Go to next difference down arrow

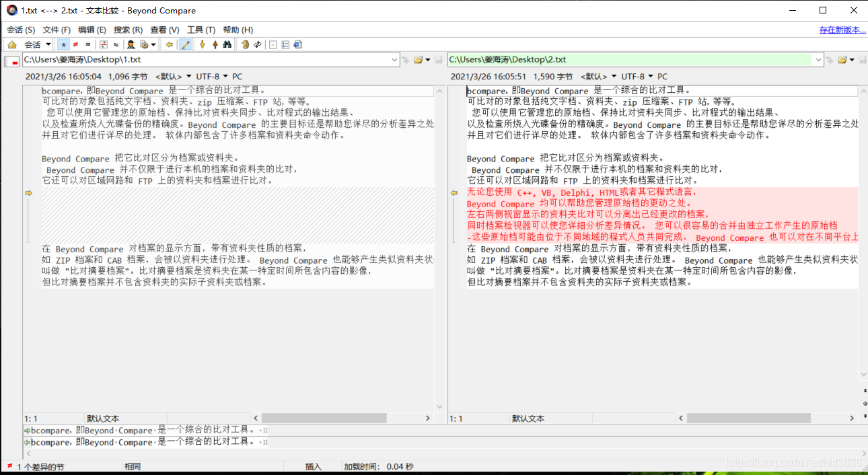[x=202, y=45]
